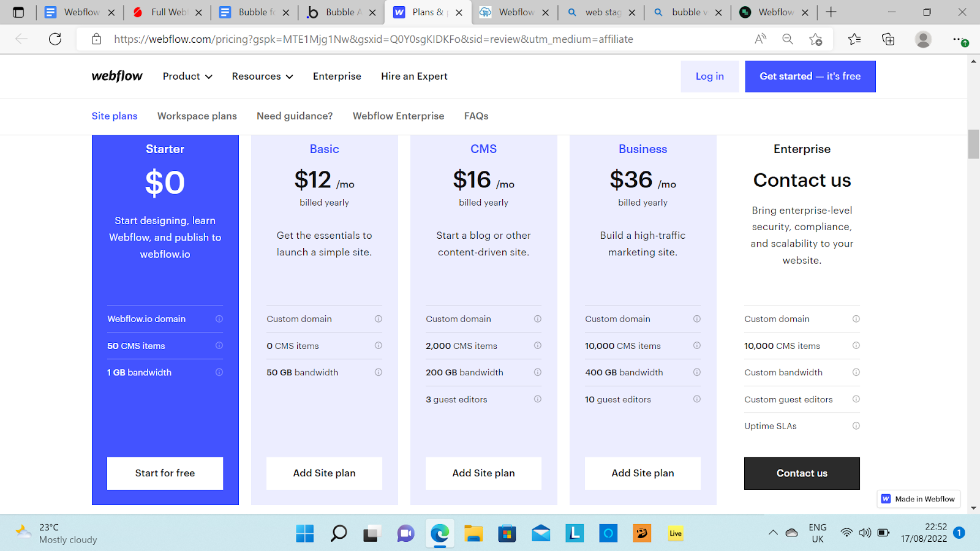The image size is (980, 551).
Task: Click the Business plan heading
Action: pyautogui.click(x=643, y=149)
